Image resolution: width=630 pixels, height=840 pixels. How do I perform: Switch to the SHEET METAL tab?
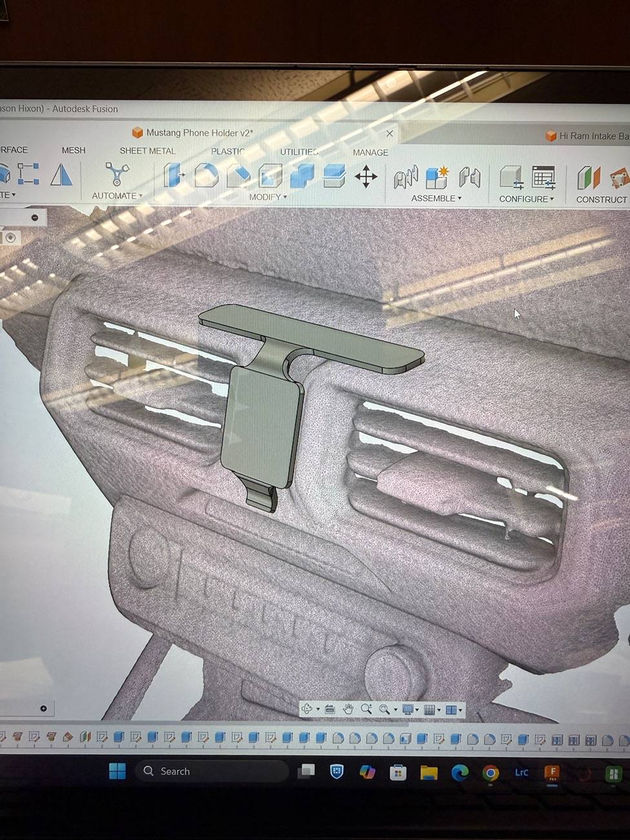tap(147, 151)
